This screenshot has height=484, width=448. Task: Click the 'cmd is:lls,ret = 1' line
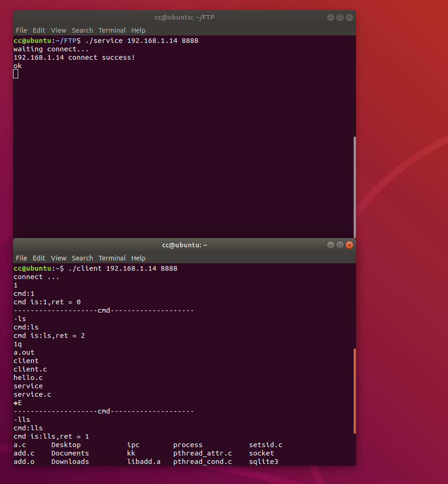coord(51,436)
